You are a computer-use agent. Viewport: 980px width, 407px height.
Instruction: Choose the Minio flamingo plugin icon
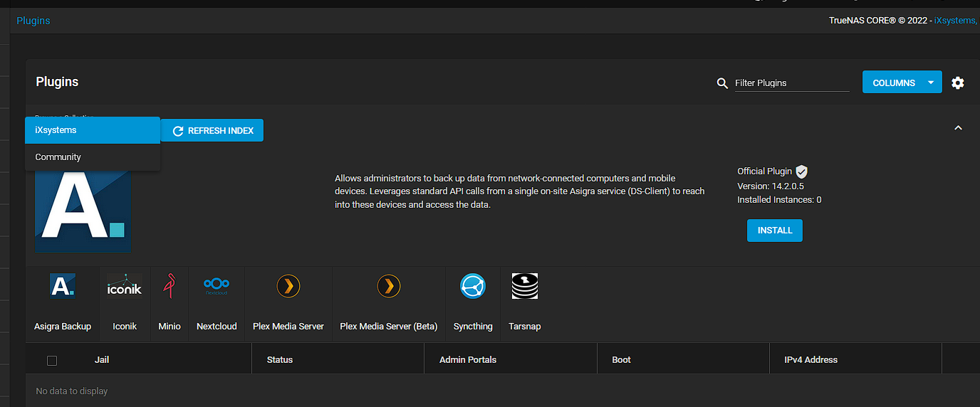tap(170, 286)
